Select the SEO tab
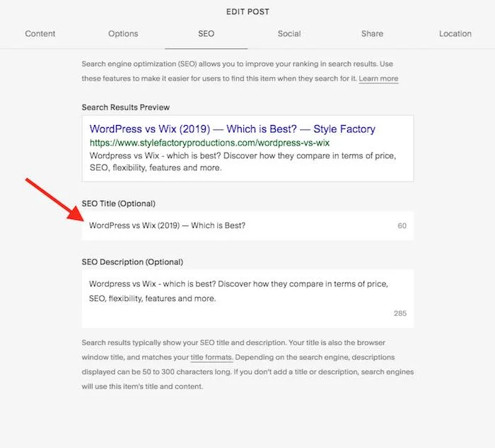The height and width of the screenshot is (448, 495). [x=206, y=34]
